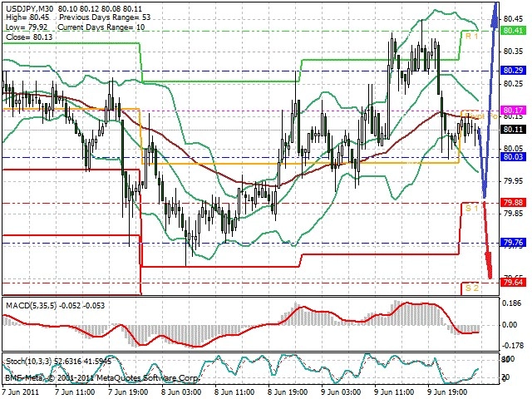
Task: Click the green 80.41 price label
Action: (x=514, y=31)
